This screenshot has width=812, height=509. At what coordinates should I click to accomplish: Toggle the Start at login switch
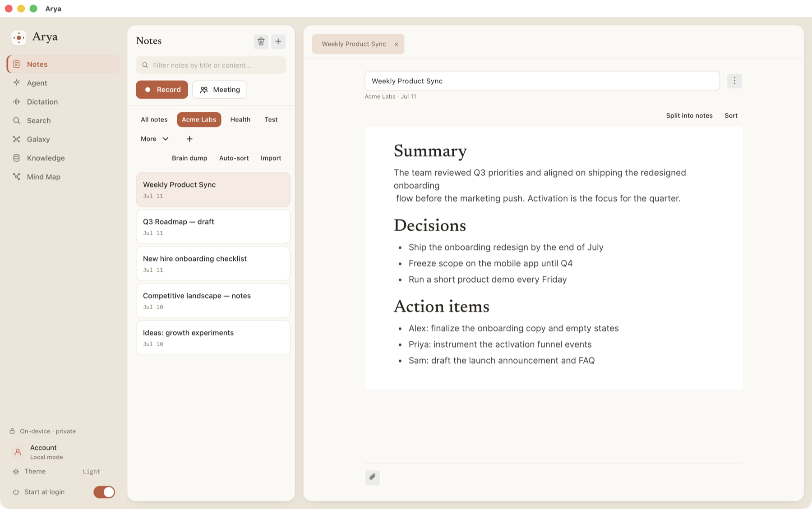coord(104,492)
